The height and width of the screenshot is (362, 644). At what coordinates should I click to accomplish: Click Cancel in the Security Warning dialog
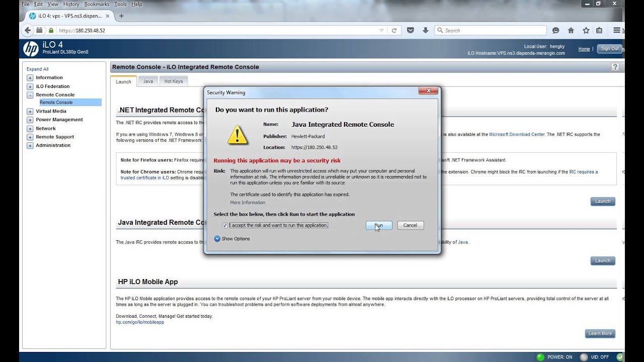tap(410, 225)
